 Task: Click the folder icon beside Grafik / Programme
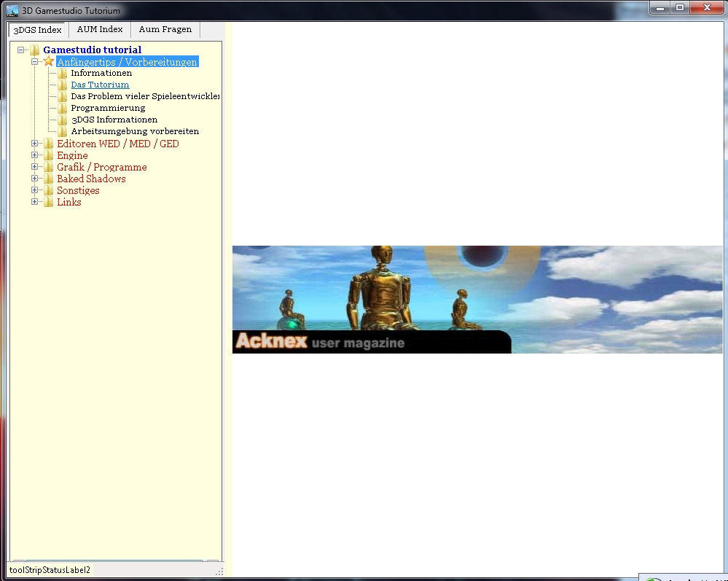48,167
